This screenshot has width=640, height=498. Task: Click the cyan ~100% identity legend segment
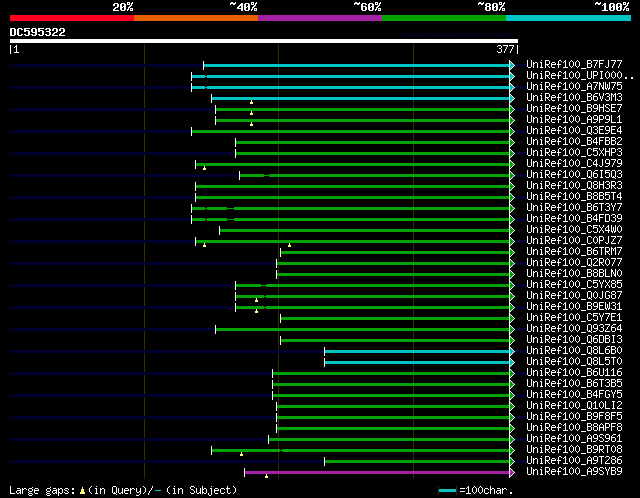point(568,18)
